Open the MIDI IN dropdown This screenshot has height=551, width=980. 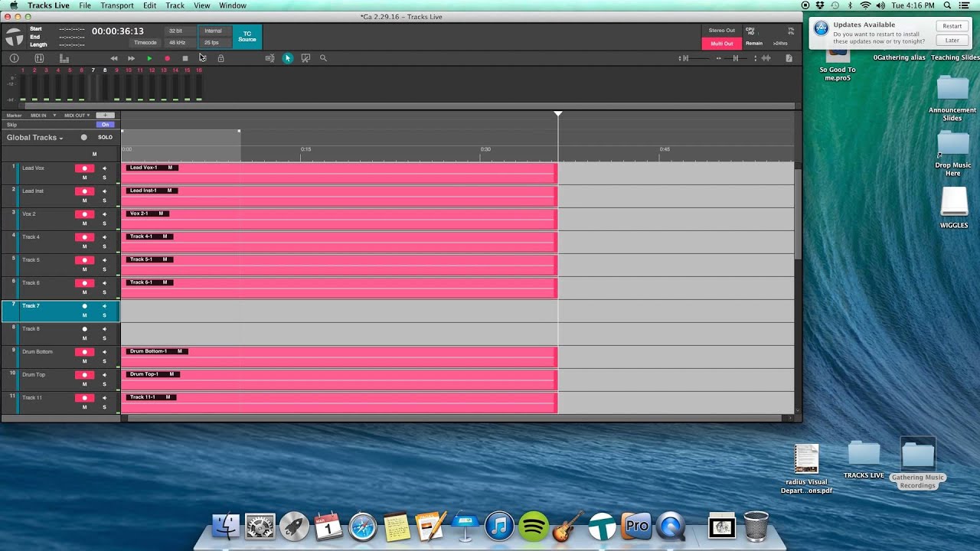point(43,116)
